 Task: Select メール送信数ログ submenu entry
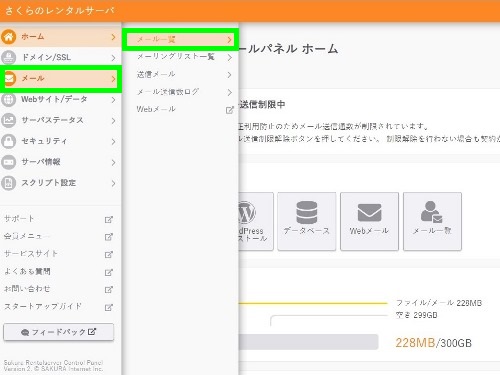[180, 92]
